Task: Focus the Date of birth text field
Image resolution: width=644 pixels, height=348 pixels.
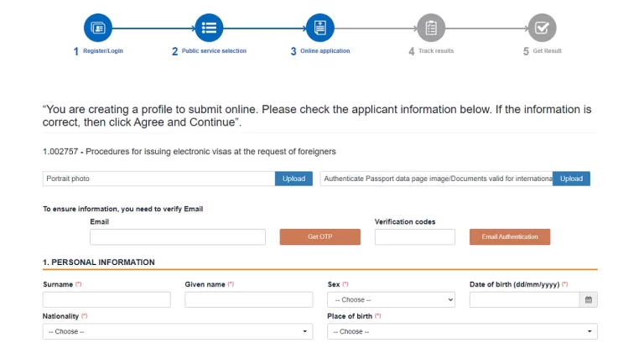Action: pos(524,300)
